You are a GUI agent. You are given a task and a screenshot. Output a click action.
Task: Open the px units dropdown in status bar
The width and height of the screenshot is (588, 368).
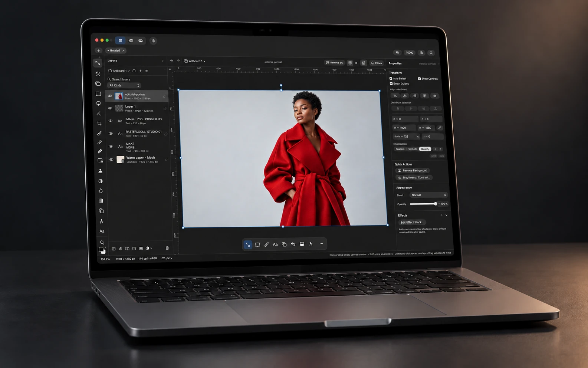click(167, 258)
